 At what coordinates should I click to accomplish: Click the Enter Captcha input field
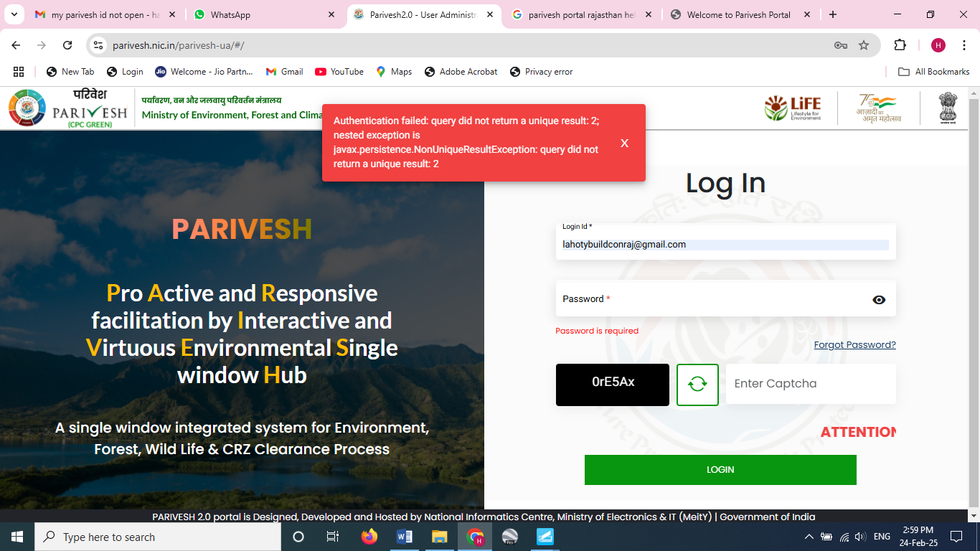click(810, 383)
